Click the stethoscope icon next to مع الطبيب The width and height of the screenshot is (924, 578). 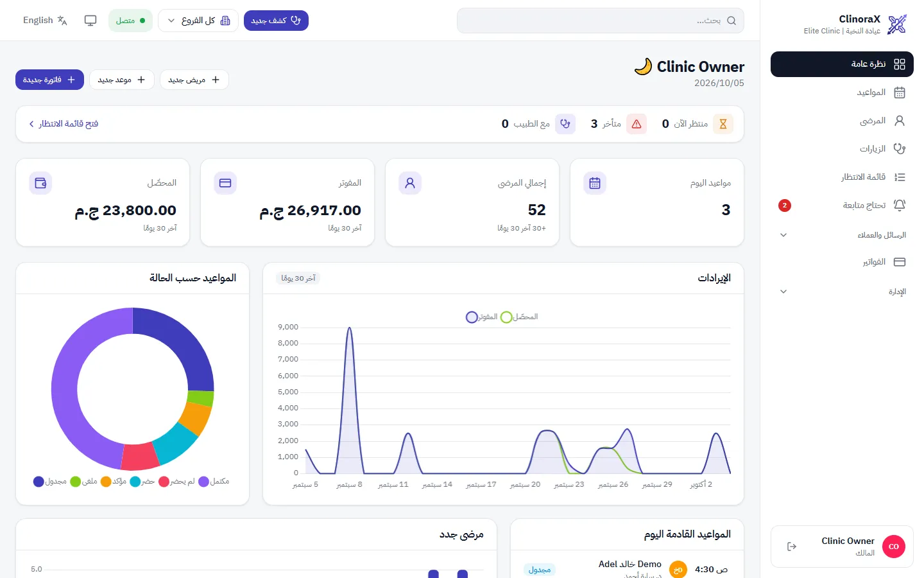(565, 124)
